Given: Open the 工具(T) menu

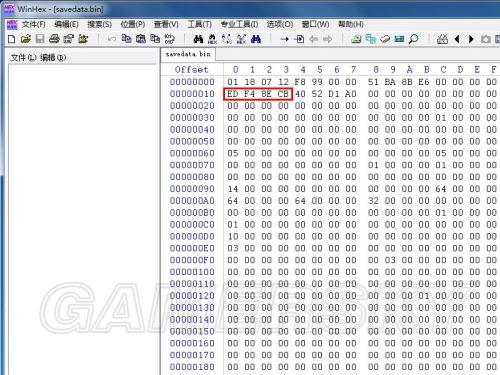Looking at the screenshot, I should [200, 24].
